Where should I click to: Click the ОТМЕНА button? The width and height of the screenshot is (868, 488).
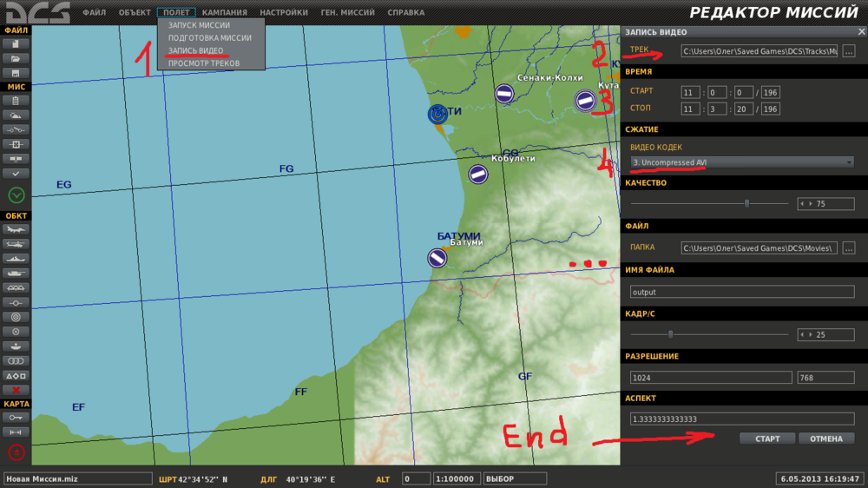click(826, 439)
